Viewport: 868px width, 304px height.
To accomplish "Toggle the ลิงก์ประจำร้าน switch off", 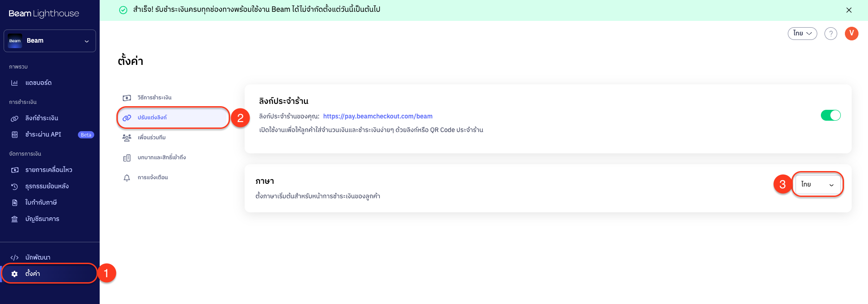I will (x=831, y=116).
